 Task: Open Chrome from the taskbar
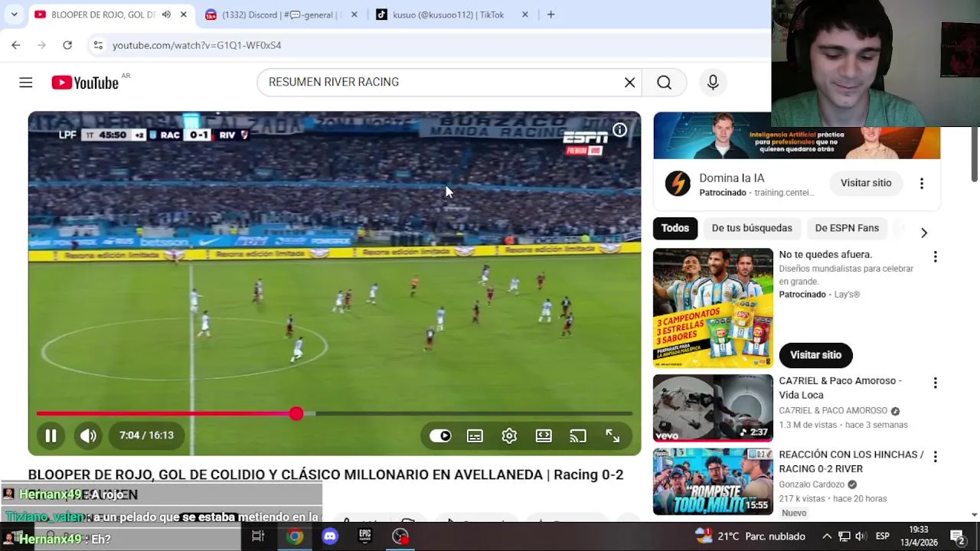[295, 536]
